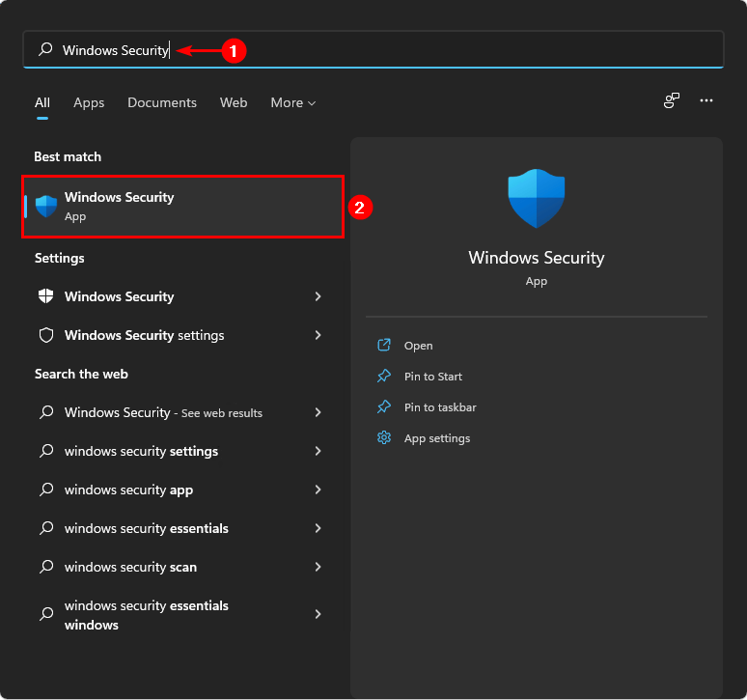Switch to the Apps tab
Screen dimensions: 747x700
[89, 102]
